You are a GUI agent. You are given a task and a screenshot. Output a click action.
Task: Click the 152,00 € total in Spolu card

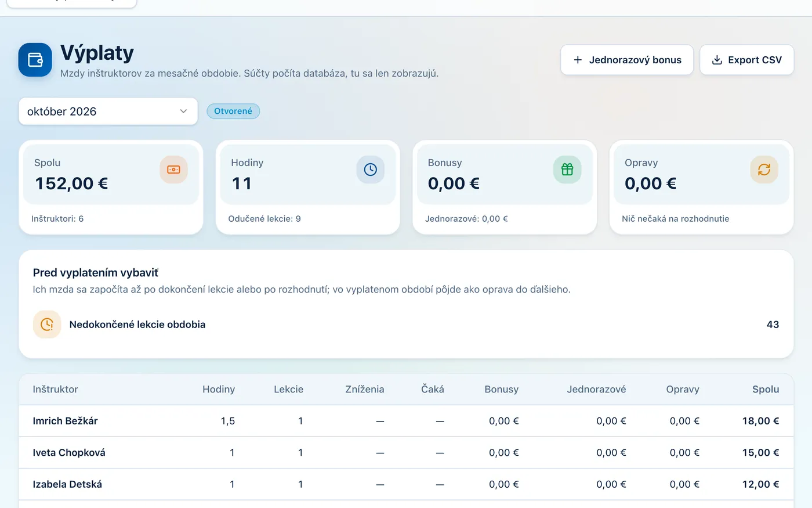tap(71, 183)
